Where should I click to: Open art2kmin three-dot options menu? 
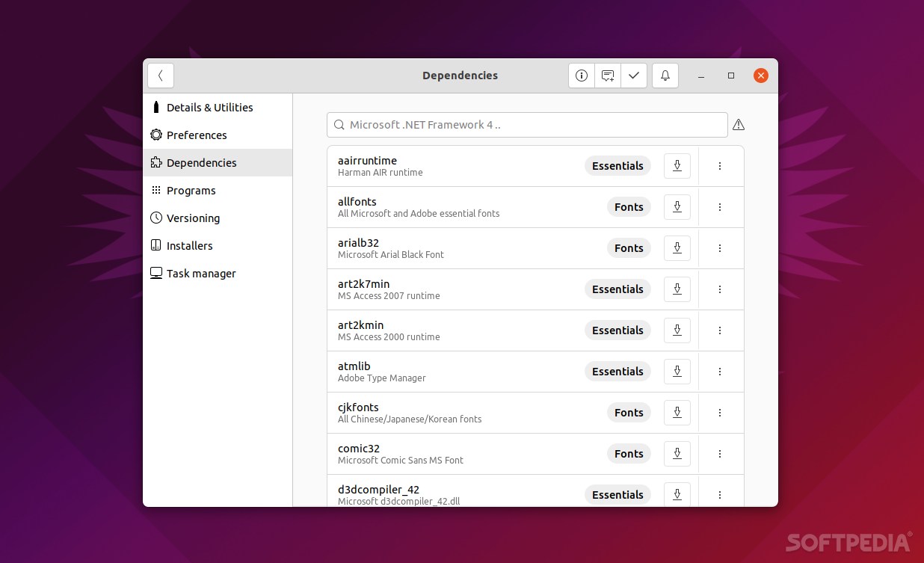click(720, 330)
